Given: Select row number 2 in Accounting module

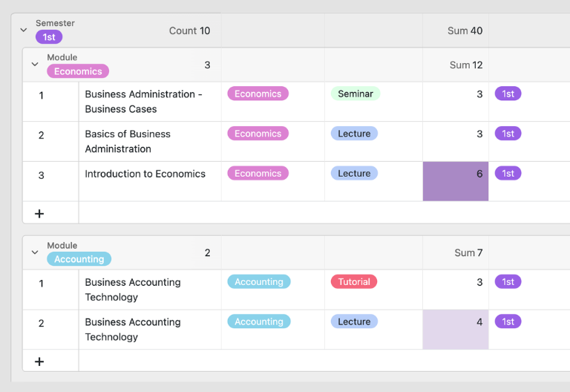Looking at the screenshot, I should [x=41, y=323].
